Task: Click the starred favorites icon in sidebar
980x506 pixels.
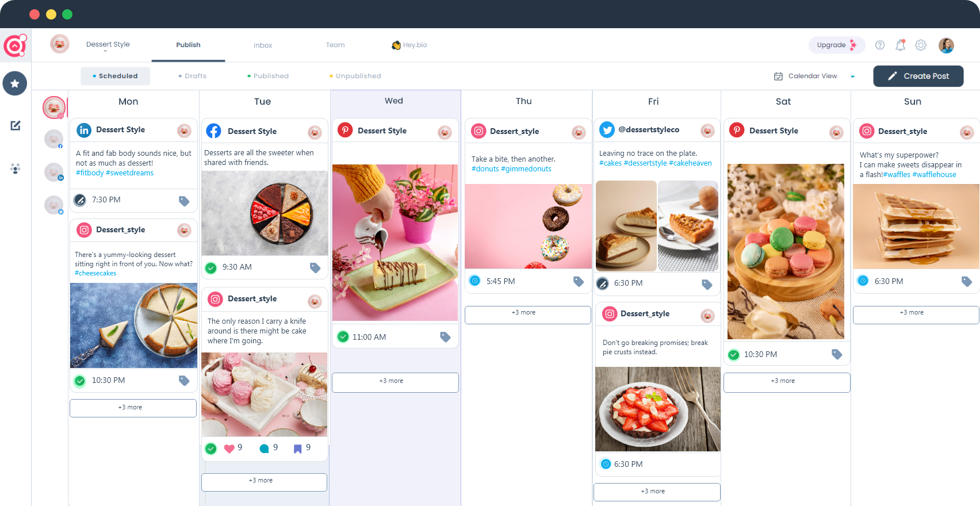Action: [x=15, y=83]
